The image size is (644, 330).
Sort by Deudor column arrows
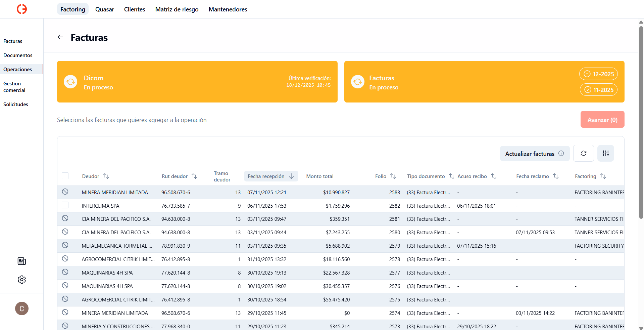pyautogui.click(x=106, y=176)
